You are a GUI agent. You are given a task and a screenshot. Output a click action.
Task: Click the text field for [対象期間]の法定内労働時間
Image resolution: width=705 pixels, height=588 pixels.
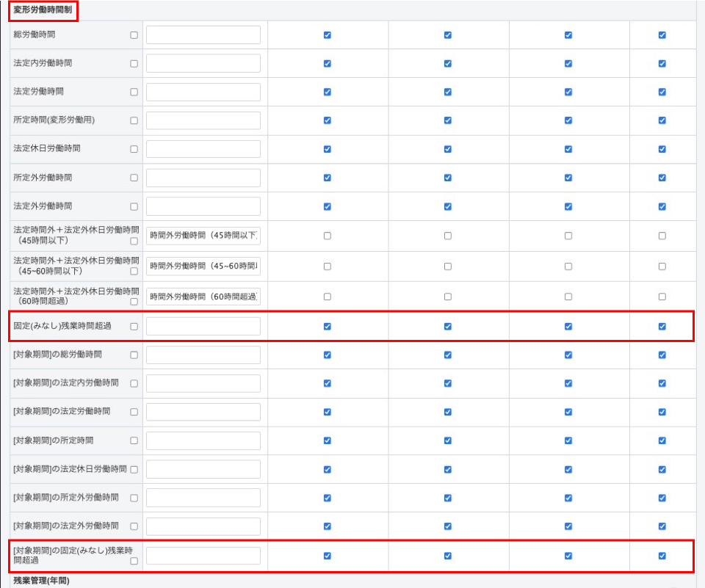(x=203, y=384)
